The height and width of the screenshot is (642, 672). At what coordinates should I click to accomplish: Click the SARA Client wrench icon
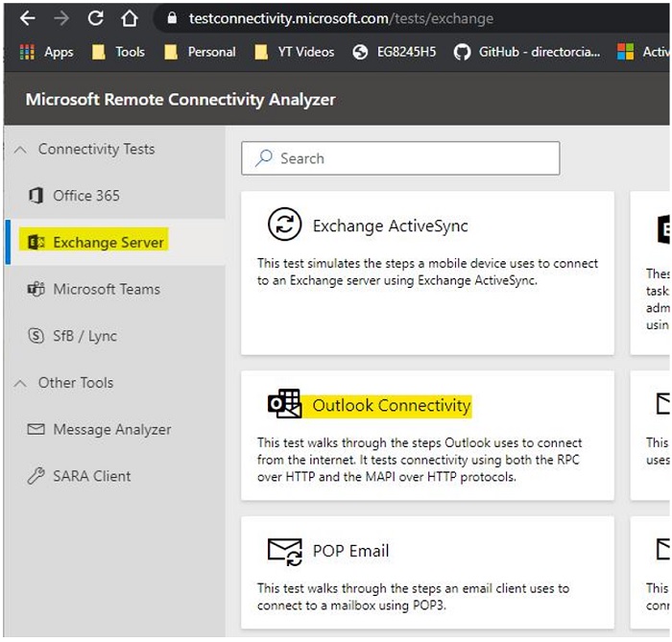point(36,476)
